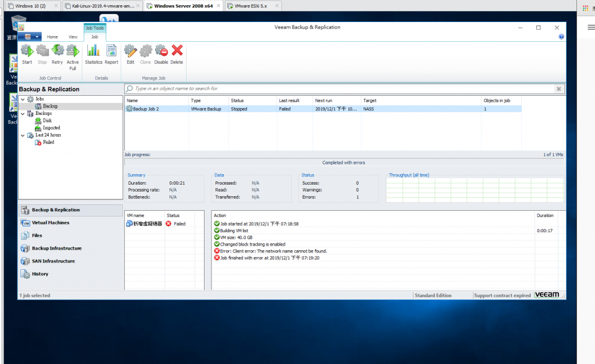This screenshot has width=595, height=364.
Task: Clear the search box with X
Action: pos(558,89)
